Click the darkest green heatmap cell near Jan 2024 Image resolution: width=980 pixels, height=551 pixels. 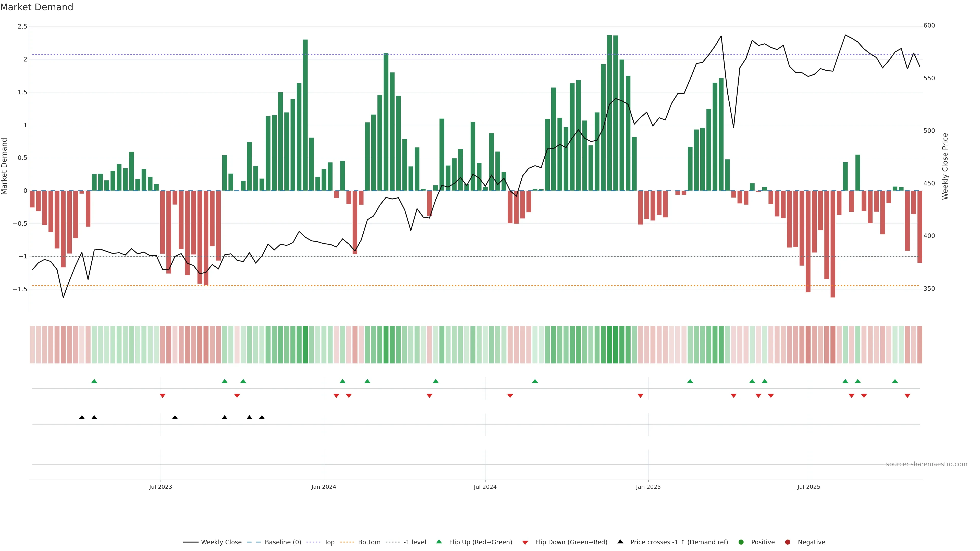point(305,345)
